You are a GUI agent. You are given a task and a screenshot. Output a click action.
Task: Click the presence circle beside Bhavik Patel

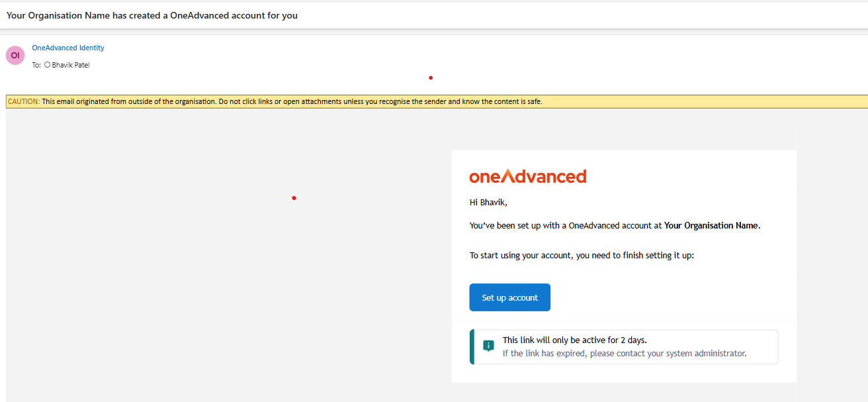(x=47, y=65)
